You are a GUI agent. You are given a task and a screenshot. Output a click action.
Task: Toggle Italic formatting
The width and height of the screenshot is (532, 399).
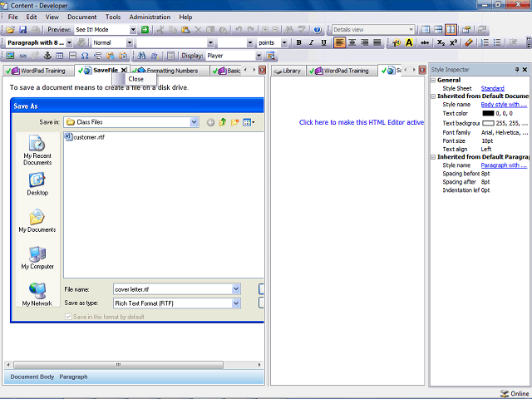(x=311, y=42)
